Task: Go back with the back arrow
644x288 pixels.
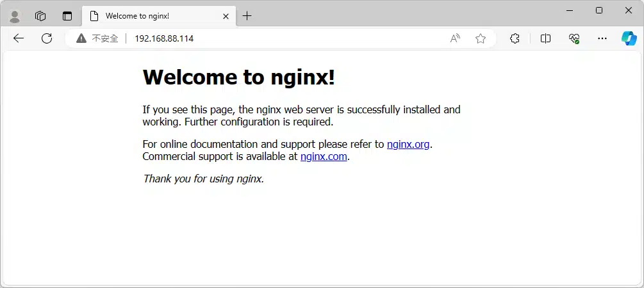Action: (19, 38)
